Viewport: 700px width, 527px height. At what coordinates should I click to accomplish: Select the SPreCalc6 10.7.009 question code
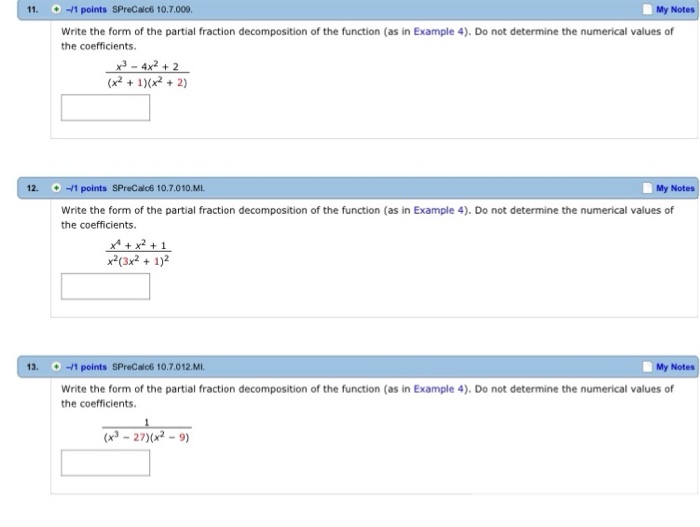click(152, 10)
